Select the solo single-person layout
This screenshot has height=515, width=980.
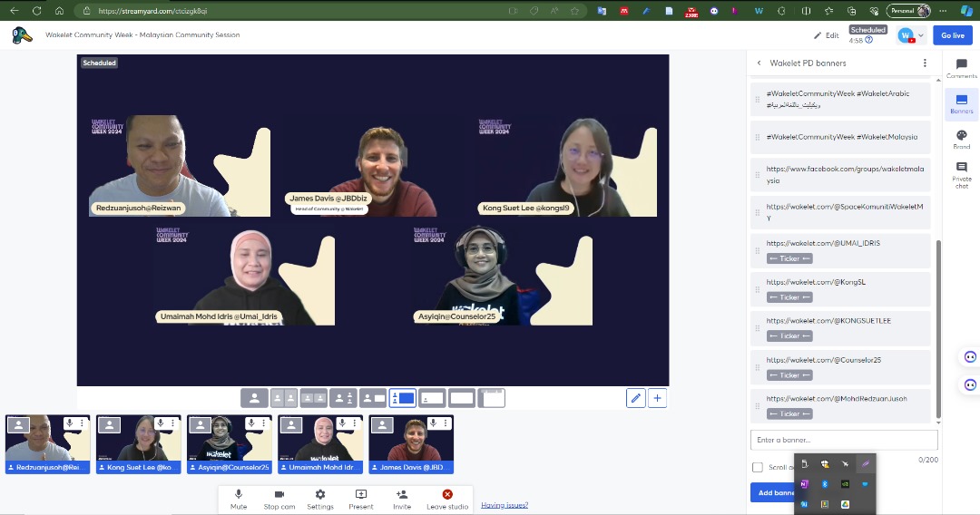tap(254, 398)
